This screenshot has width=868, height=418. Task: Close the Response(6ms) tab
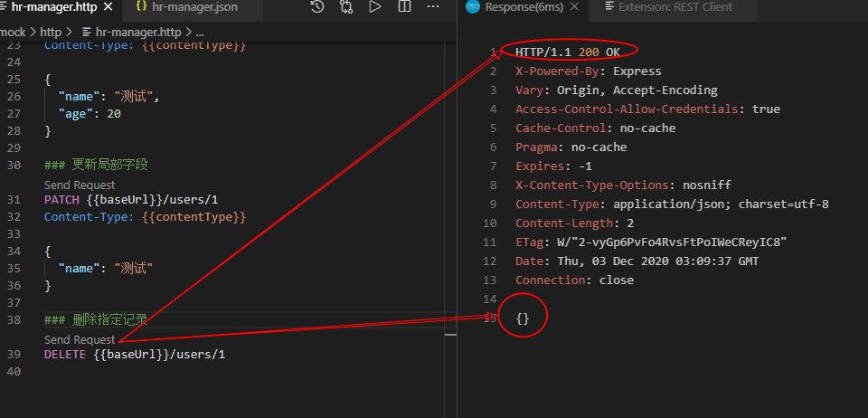571,7
